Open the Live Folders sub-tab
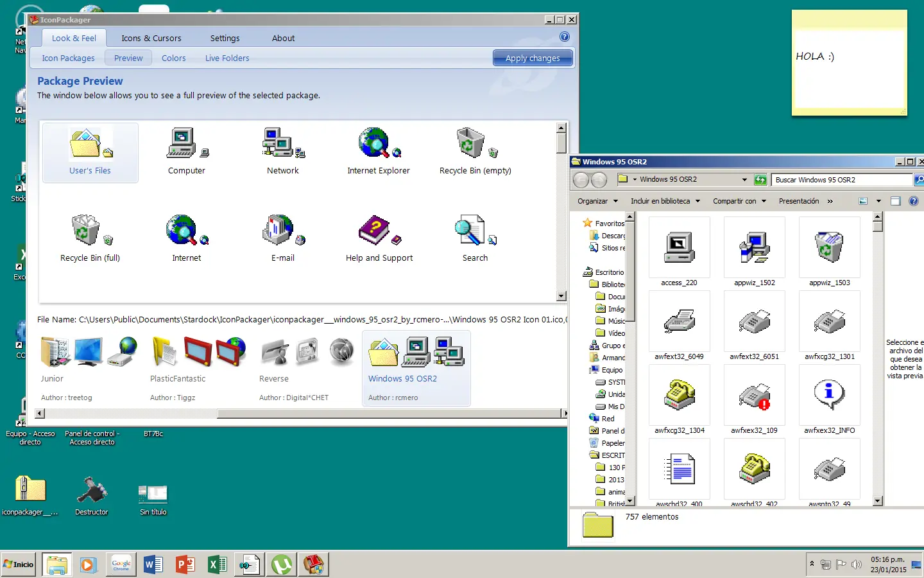 pyautogui.click(x=227, y=58)
